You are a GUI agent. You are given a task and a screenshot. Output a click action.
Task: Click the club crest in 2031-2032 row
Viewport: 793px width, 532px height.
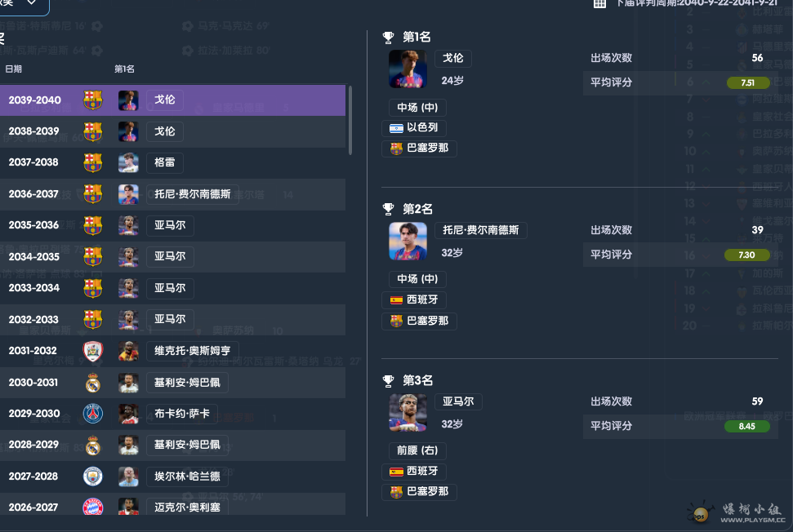pyautogui.click(x=92, y=351)
